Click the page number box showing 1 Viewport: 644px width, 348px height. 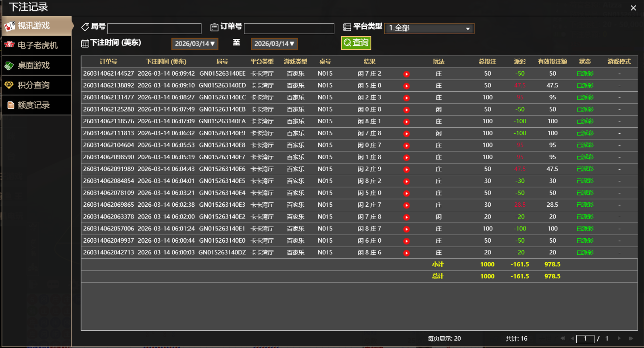tap(586, 338)
